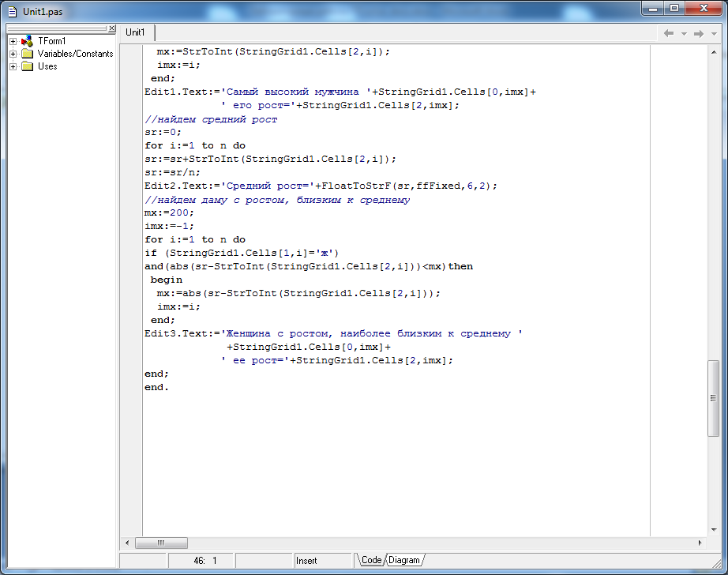Image resolution: width=728 pixels, height=575 pixels.
Task: Click the vertical scrollbar down arrow
Action: [x=714, y=530]
